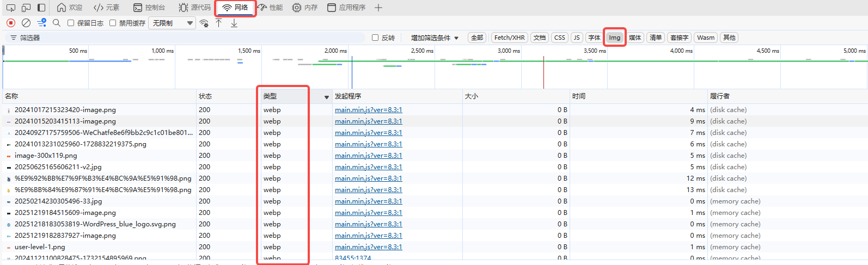Add more tools with plus icon

click(378, 8)
